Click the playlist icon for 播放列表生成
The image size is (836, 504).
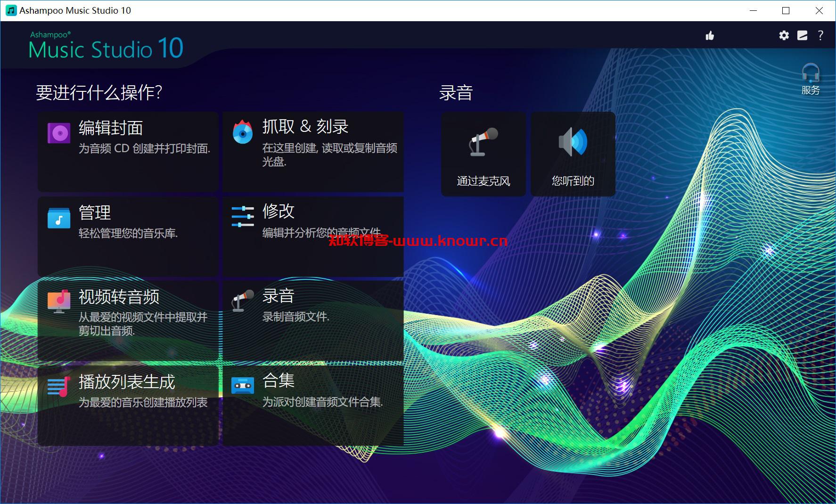[x=59, y=387]
